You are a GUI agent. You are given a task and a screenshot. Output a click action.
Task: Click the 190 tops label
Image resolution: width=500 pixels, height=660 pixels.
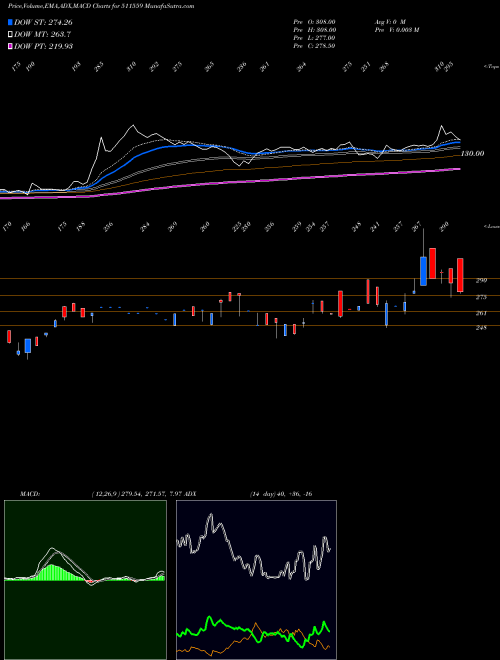(29, 67)
